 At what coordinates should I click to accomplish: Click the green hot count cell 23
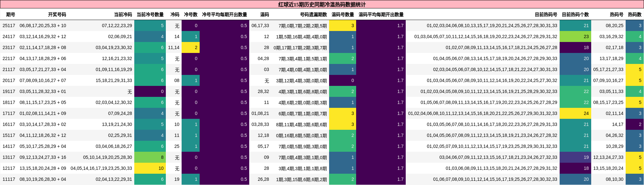[575, 36]
